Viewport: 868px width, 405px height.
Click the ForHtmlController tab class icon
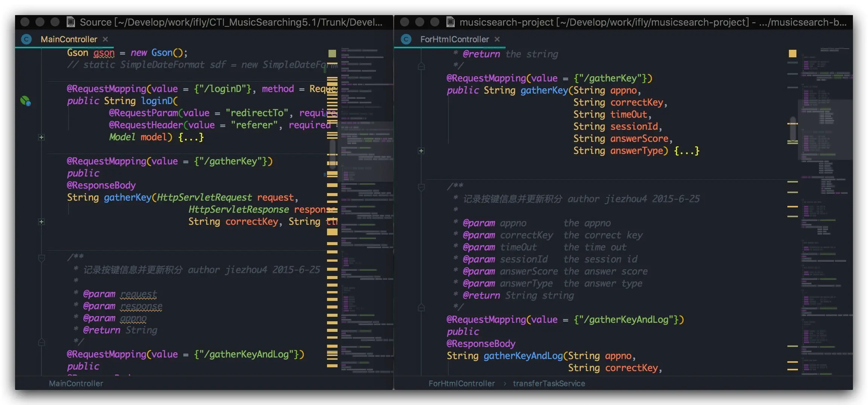point(406,39)
